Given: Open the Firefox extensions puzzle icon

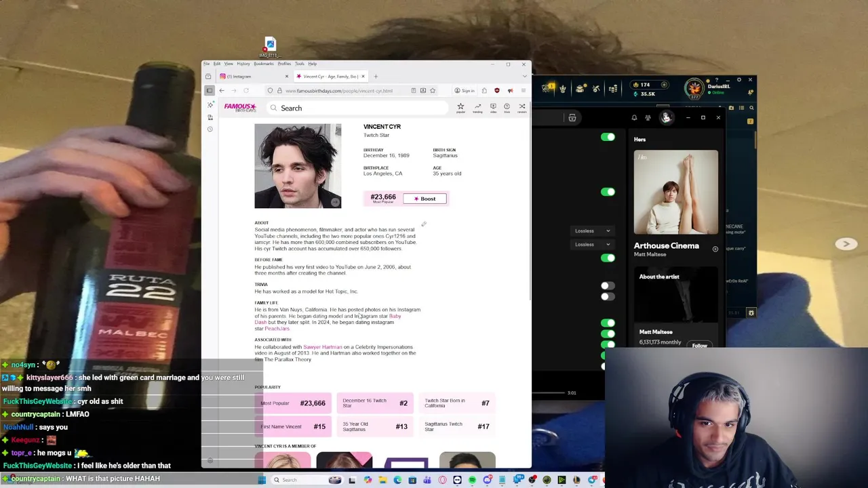Looking at the screenshot, I should 484,90.
